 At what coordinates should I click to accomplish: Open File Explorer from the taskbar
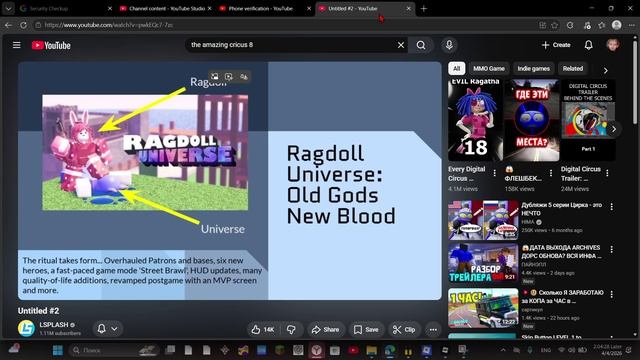click(371, 350)
